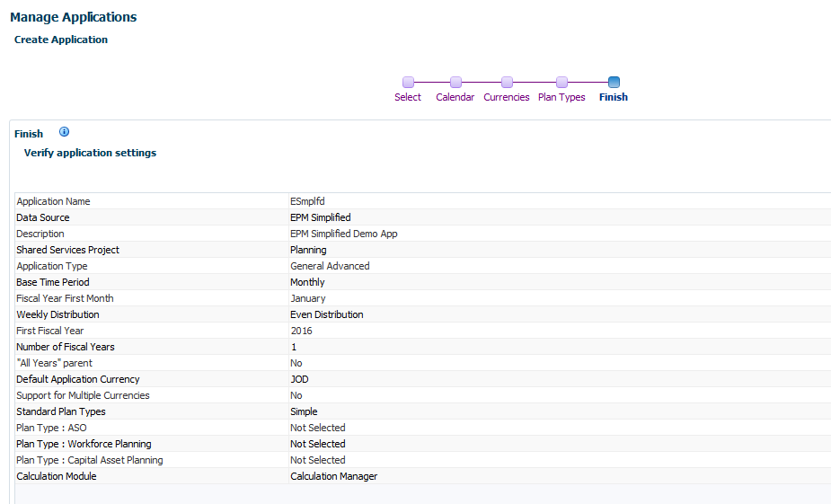This screenshot has height=504, width=831.
Task: Select the Calculation Module label
Action: coord(57,476)
